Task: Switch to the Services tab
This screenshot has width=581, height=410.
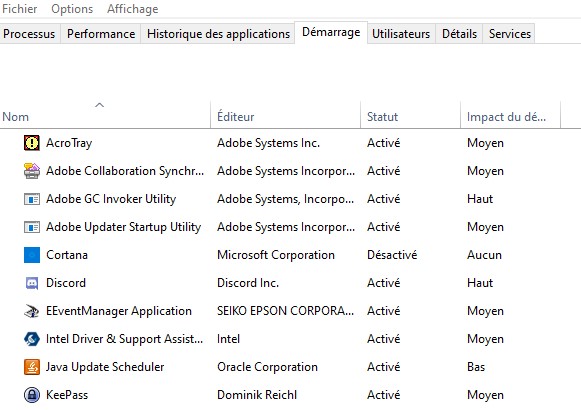Action: point(509,34)
